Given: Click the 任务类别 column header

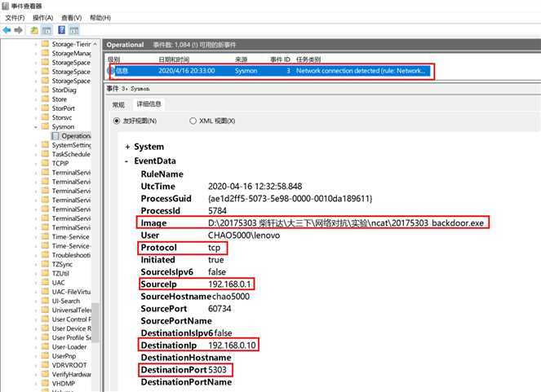Looking at the screenshot, I should 308,59.
